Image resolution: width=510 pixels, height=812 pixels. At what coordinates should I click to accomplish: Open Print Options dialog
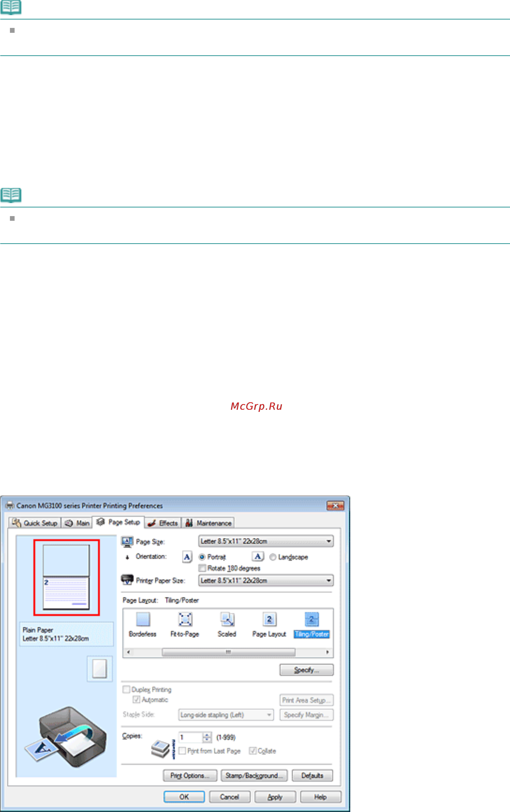[191, 776]
